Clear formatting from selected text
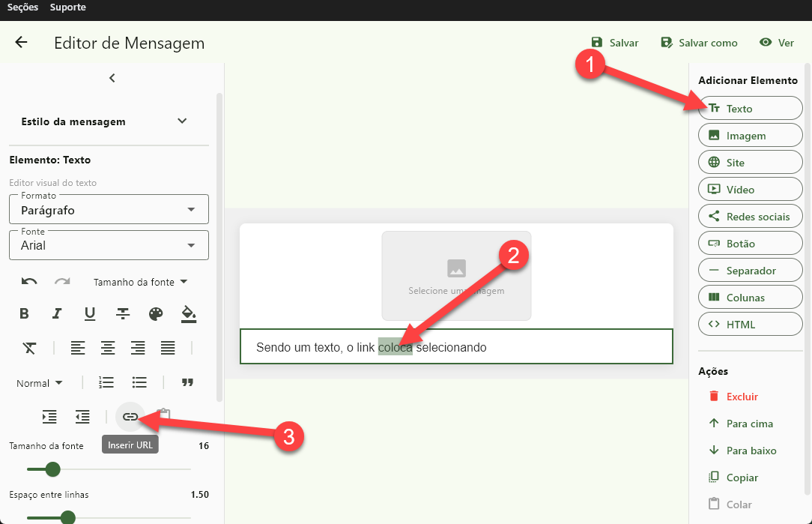This screenshot has height=524, width=812. coord(29,348)
